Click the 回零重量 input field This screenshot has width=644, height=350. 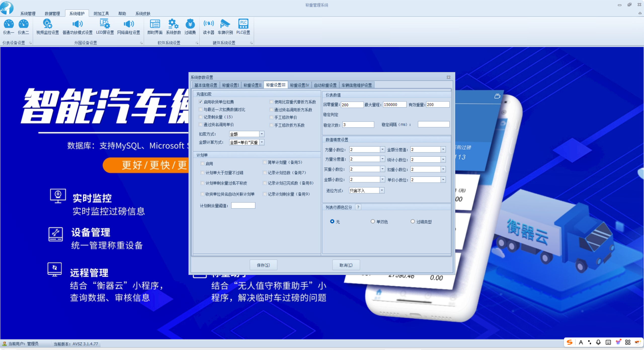tap(352, 105)
